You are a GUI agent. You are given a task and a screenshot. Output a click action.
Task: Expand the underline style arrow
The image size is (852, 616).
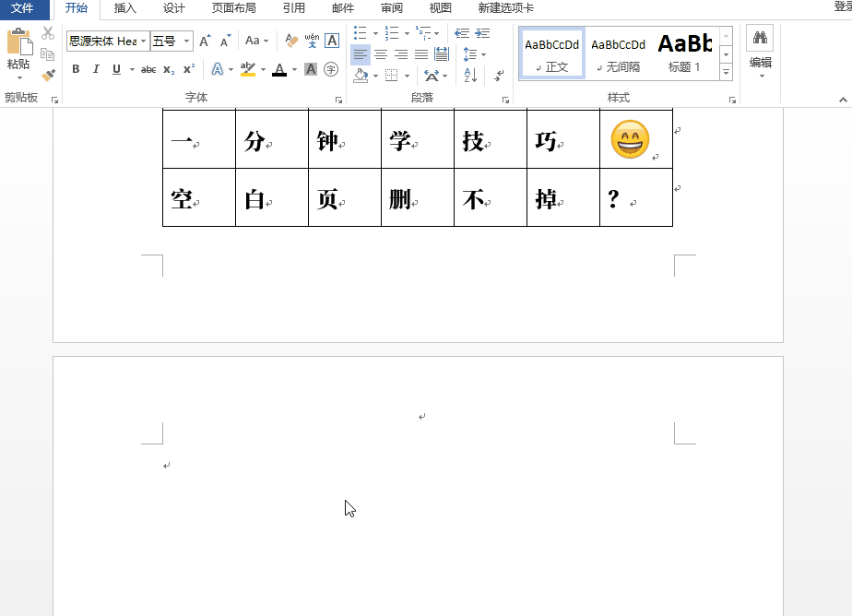point(132,69)
